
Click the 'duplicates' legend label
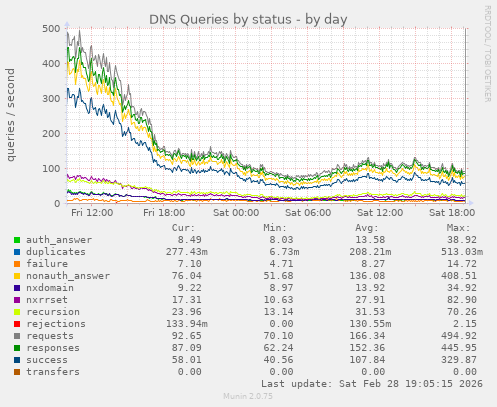56,252
